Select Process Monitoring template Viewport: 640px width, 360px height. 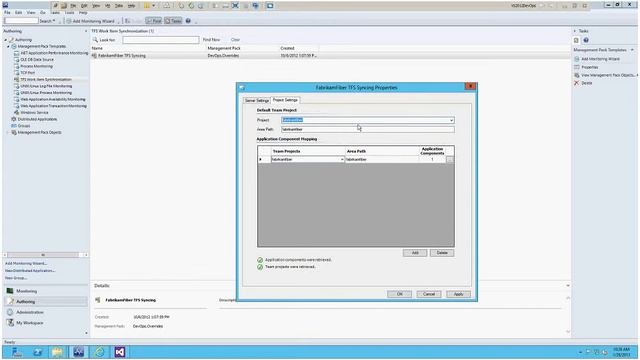37,66
